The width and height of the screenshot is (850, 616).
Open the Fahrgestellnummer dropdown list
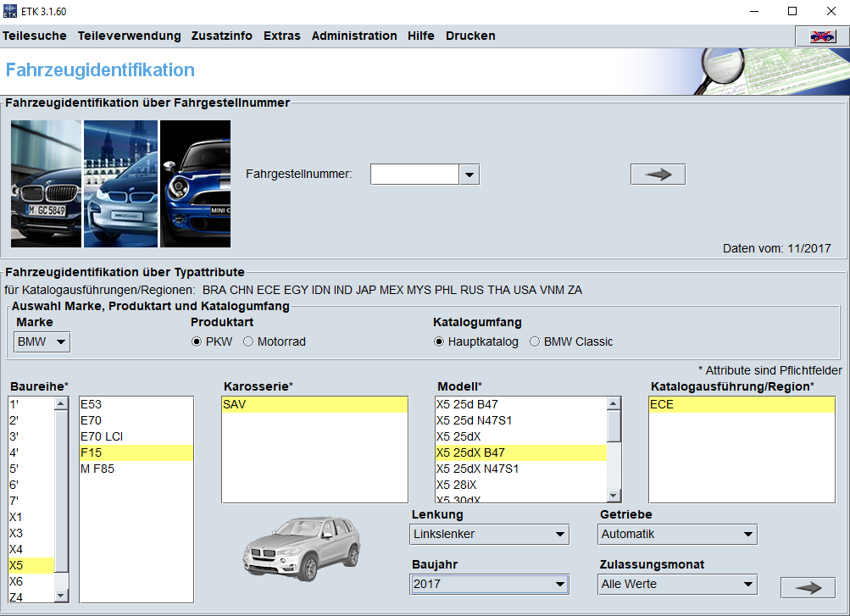pyautogui.click(x=469, y=173)
